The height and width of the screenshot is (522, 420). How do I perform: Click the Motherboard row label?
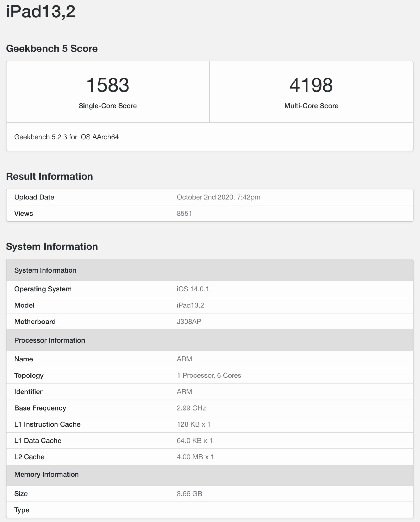tap(35, 322)
